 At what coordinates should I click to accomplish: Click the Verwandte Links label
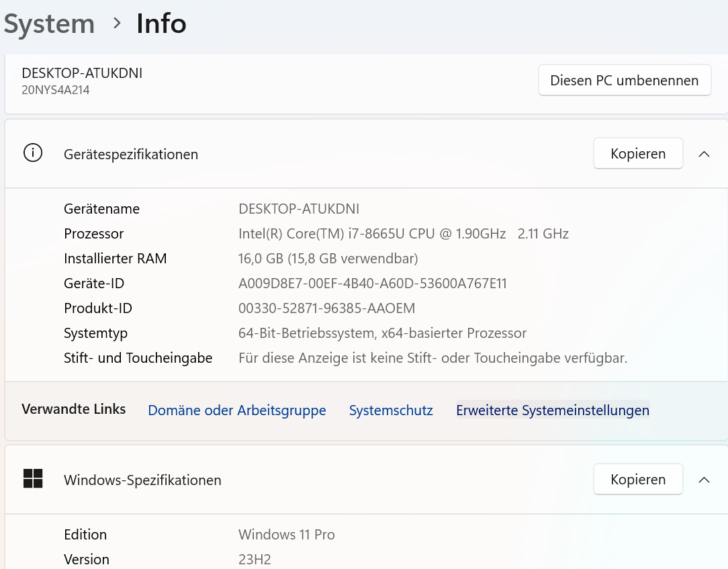(x=74, y=409)
